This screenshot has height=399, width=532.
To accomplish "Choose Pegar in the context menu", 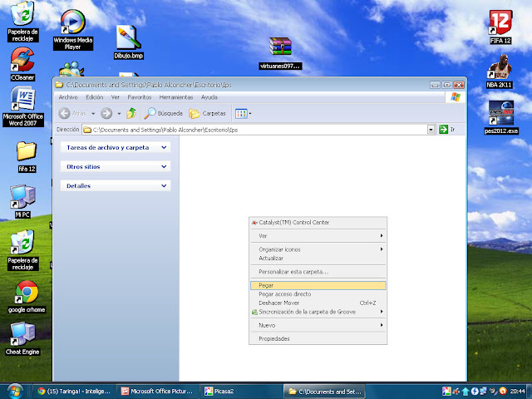I will [x=318, y=285].
